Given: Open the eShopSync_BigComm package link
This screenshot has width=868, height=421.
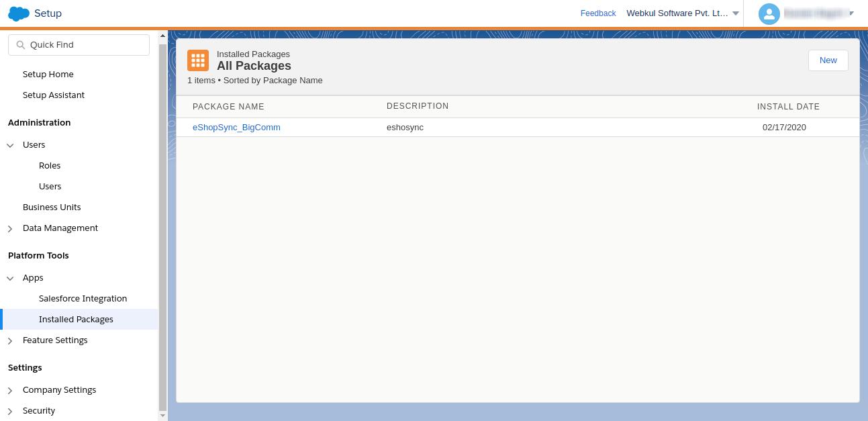Looking at the screenshot, I should 236,128.
